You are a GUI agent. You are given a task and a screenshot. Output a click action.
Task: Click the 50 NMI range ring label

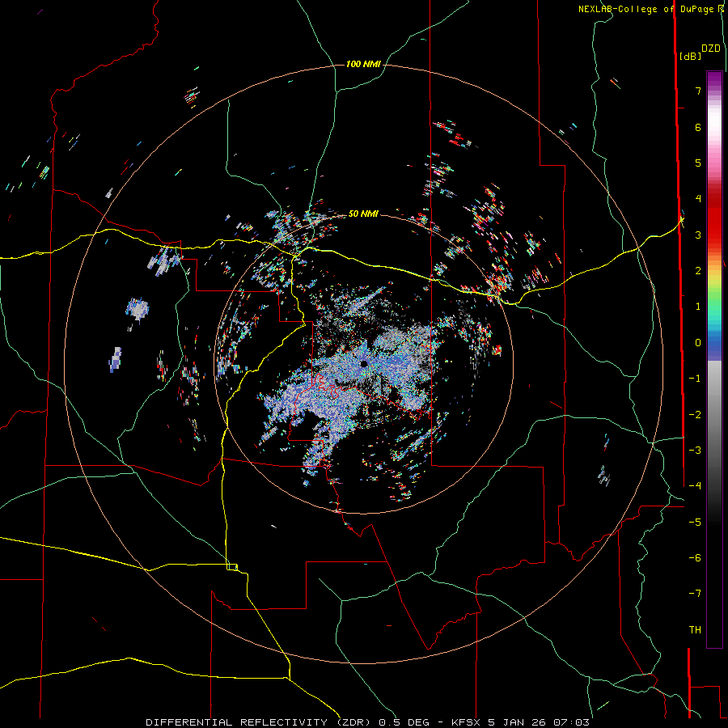tap(363, 214)
